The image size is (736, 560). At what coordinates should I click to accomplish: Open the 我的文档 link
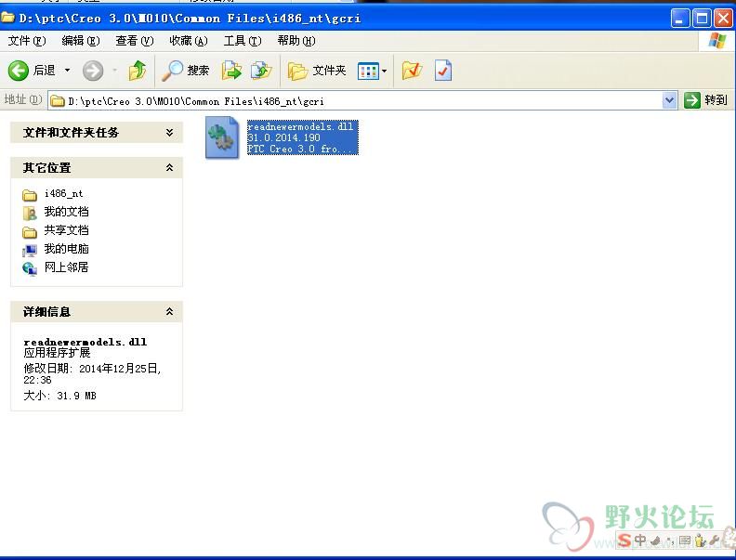[x=66, y=212]
